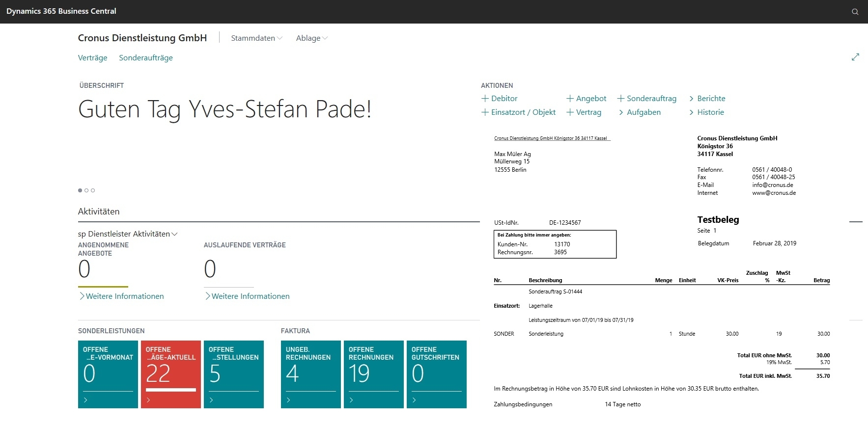Click the Belegdatum "Februar 28, 2019"
This screenshot has width=868, height=423.
(775, 243)
